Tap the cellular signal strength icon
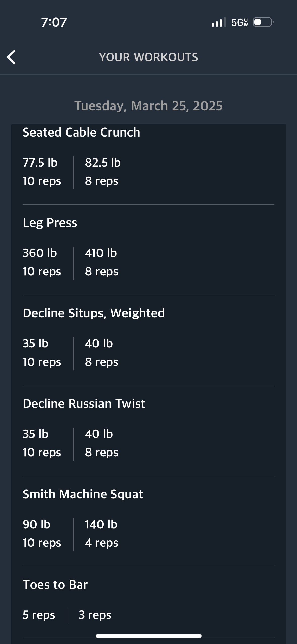 (219, 22)
